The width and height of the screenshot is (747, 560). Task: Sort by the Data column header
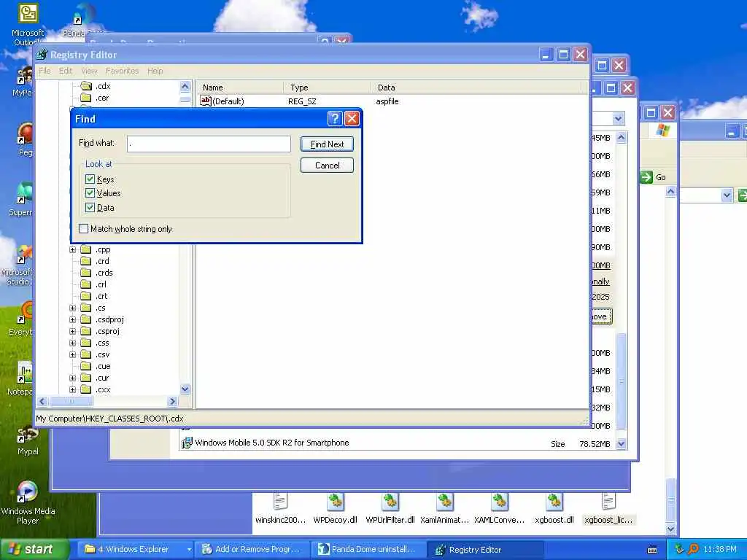click(x=476, y=87)
